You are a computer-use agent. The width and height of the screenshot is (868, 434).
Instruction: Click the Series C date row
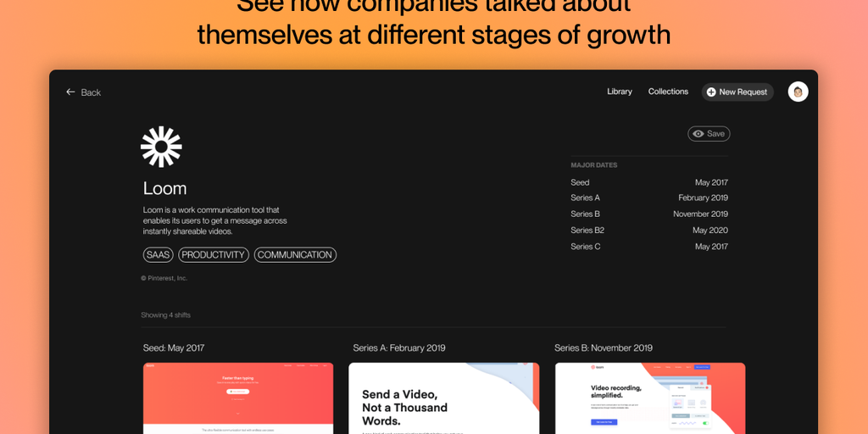(x=648, y=247)
